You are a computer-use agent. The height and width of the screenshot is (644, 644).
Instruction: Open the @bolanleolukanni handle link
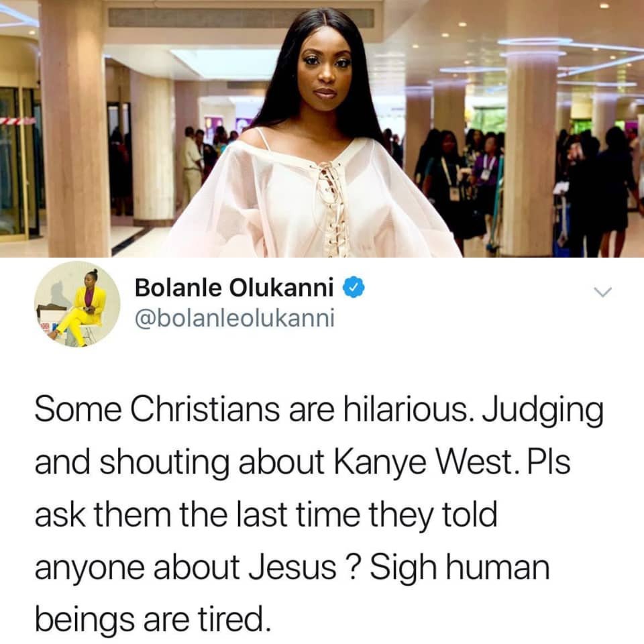(235, 318)
